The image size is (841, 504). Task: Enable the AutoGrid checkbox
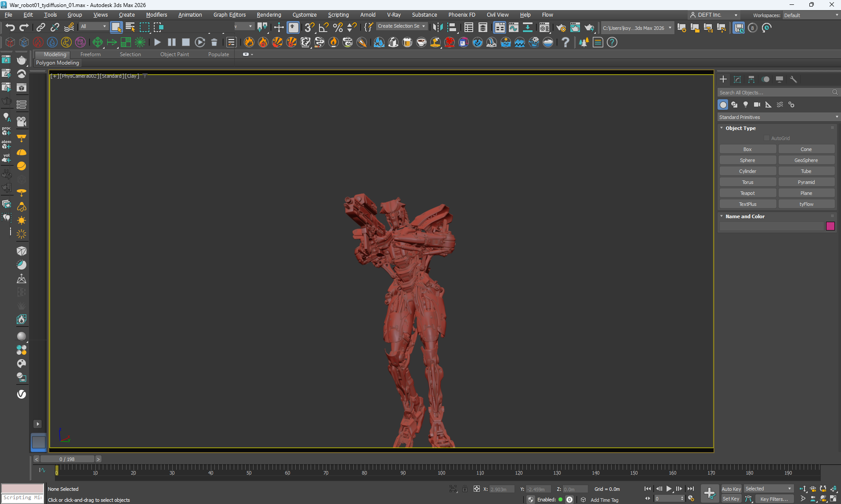pos(767,138)
